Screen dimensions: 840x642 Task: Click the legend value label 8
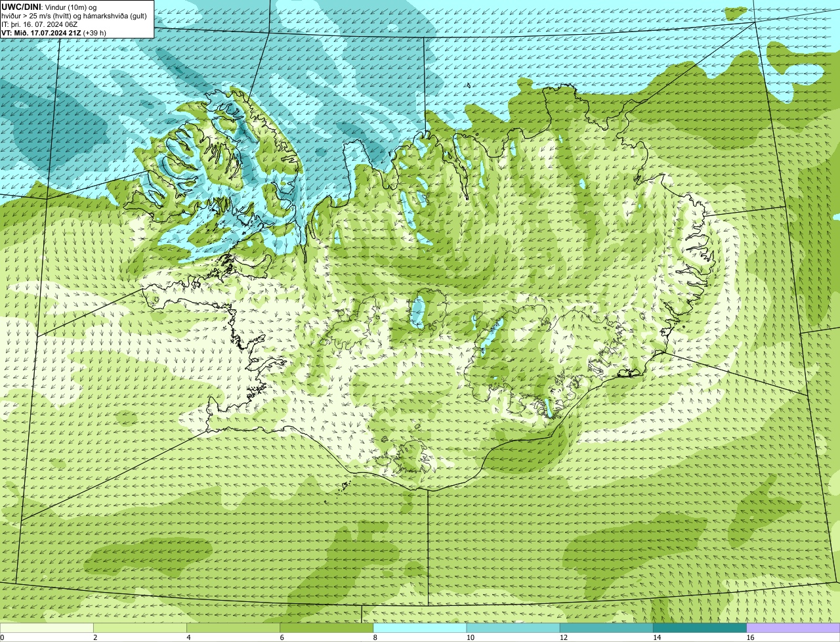click(375, 637)
